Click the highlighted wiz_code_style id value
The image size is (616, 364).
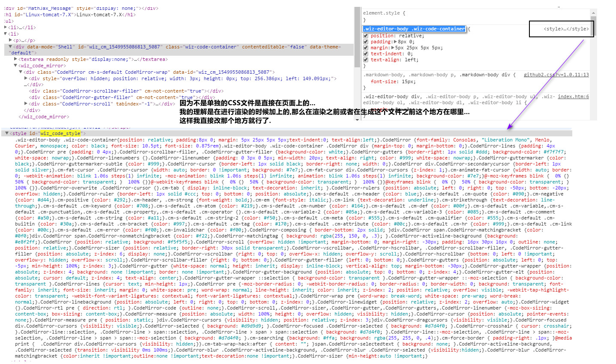[x=60, y=133]
